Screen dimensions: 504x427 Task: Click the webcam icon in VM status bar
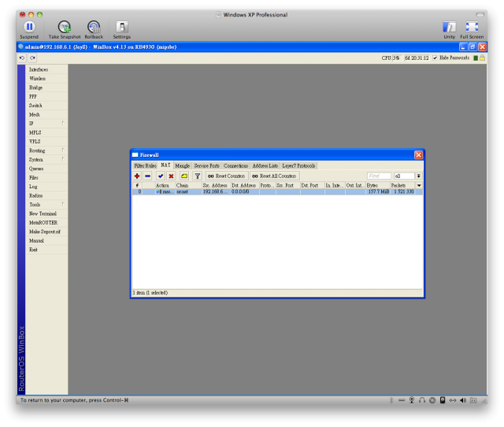click(x=412, y=400)
